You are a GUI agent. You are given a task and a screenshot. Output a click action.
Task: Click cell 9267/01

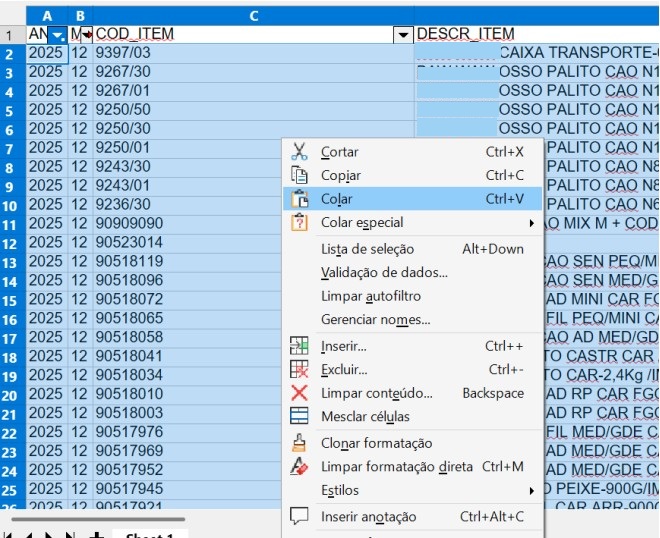[253, 91]
